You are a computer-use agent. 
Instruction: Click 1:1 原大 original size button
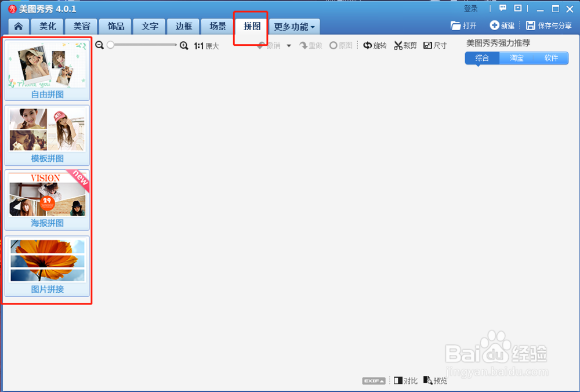207,46
